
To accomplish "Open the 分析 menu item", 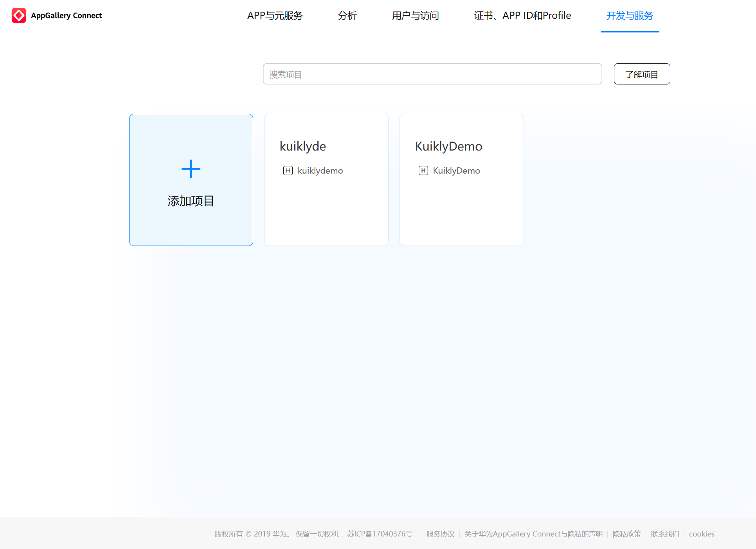I will (x=347, y=16).
